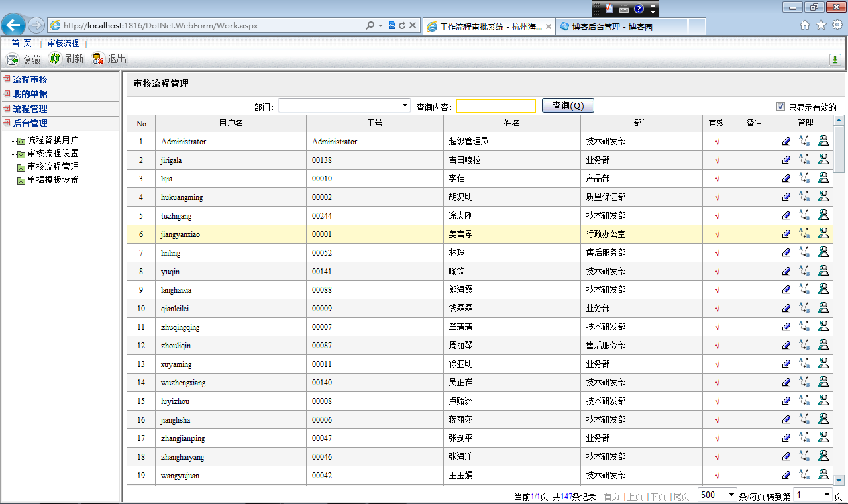The width and height of the screenshot is (848, 504).
Task: Select the cell with 工号 00244
Action: pos(375,215)
